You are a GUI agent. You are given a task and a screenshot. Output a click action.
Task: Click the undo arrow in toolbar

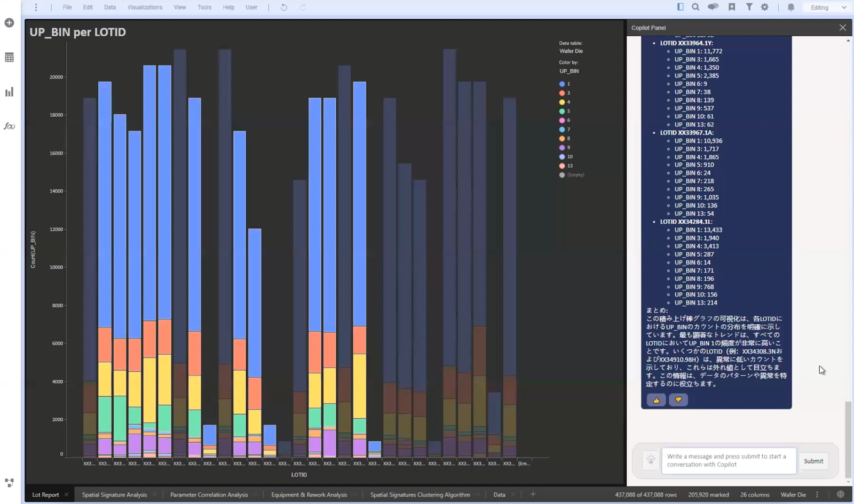[284, 7]
